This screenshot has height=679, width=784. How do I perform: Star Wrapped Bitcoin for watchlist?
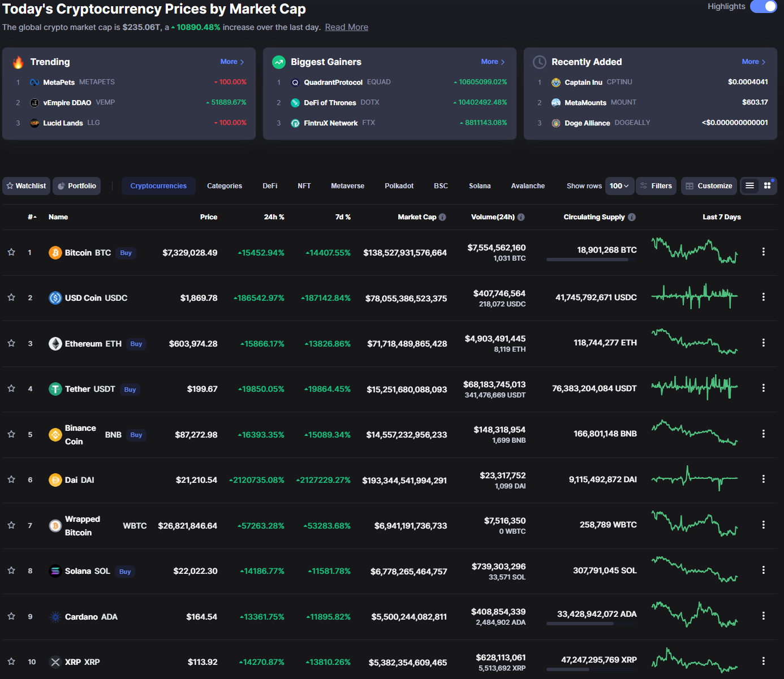point(11,525)
